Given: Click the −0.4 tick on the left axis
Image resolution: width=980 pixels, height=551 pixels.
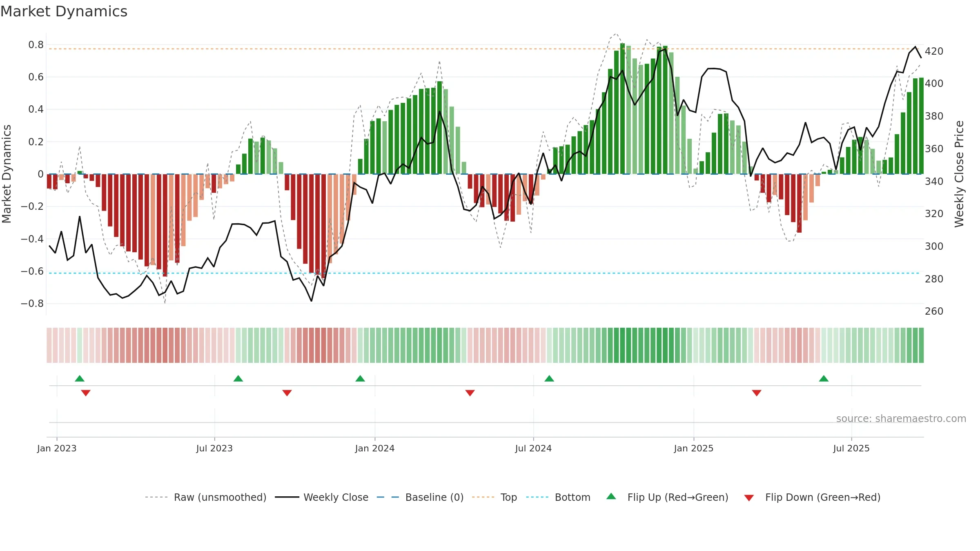Looking at the screenshot, I should [x=32, y=238].
